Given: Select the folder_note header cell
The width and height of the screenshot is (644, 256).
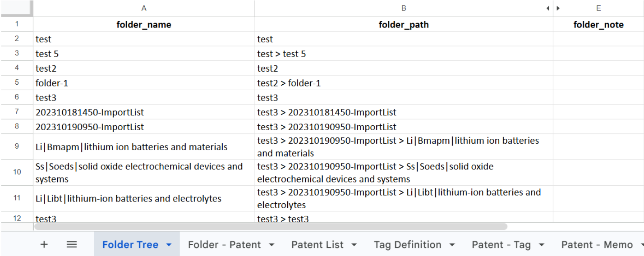Looking at the screenshot, I should pyautogui.click(x=598, y=25).
